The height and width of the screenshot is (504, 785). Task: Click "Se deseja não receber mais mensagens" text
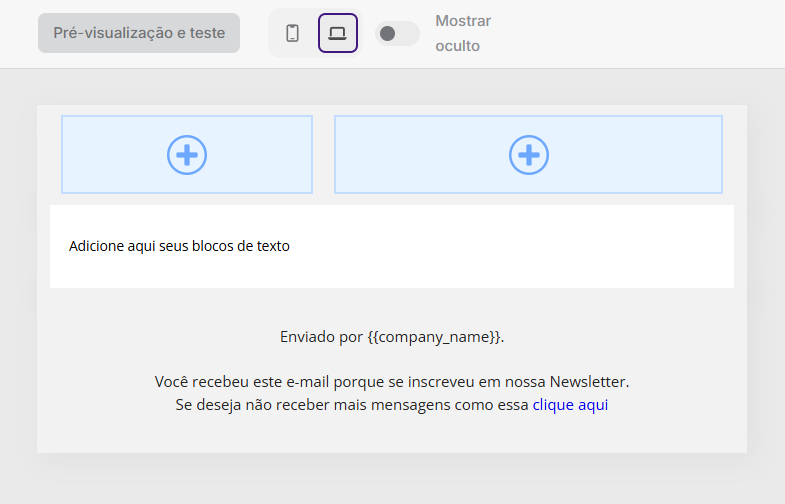pyautogui.click(x=352, y=405)
